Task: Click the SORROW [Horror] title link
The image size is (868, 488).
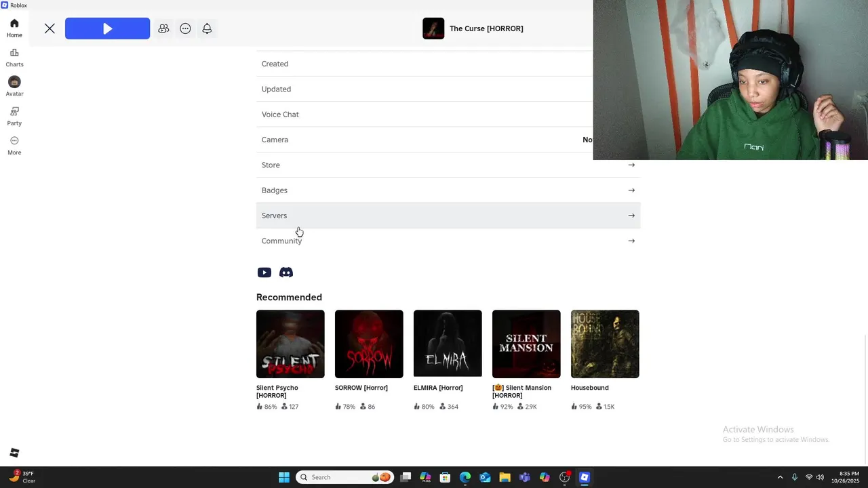Action: click(x=361, y=388)
